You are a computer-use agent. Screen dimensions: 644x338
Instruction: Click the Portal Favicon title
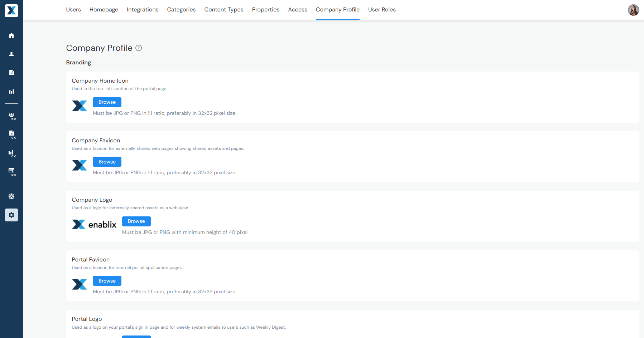91,260
